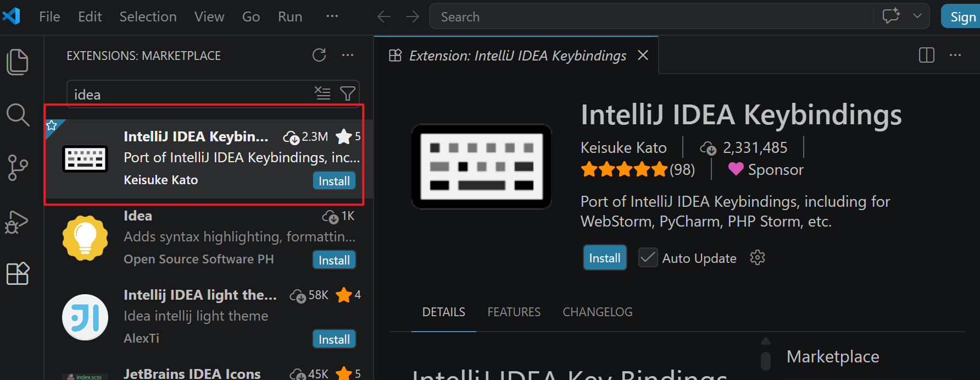Image resolution: width=980 pixels, height=380 pixels.
Task: Refresh the extensions marketplace list
Action: point(319,55)
